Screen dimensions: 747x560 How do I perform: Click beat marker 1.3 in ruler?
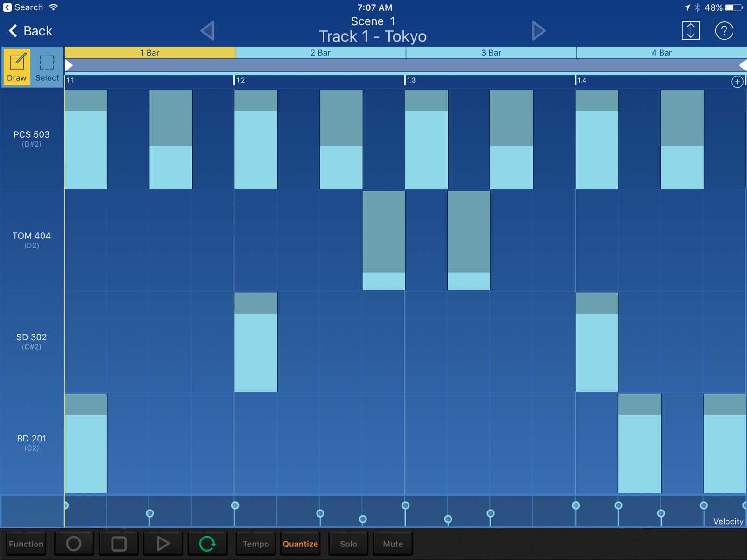(410, 80)
